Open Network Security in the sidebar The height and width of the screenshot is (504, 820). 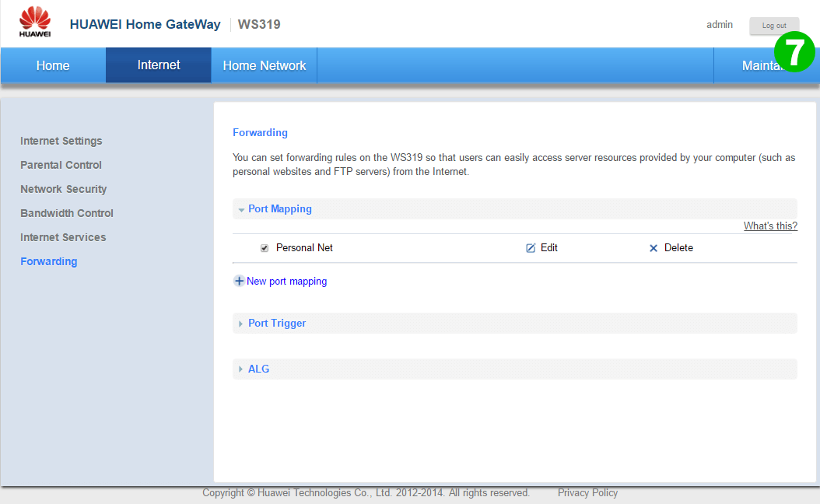(x=63, y=189)
